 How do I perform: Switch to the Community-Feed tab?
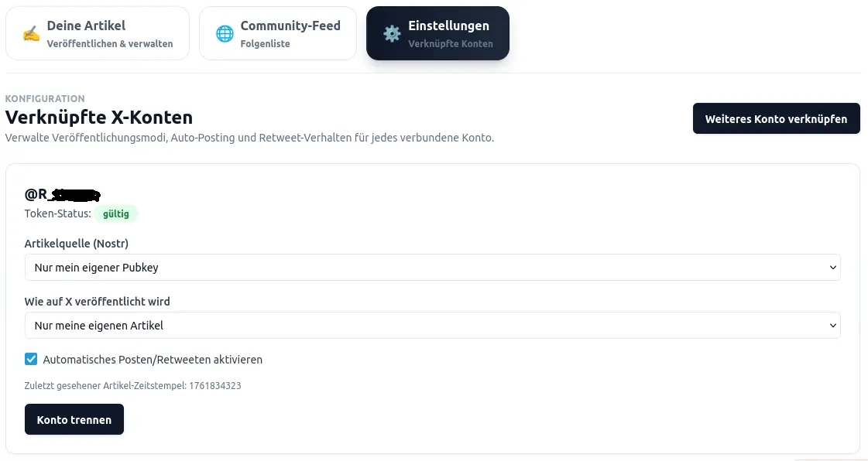[x=278, y=33]
